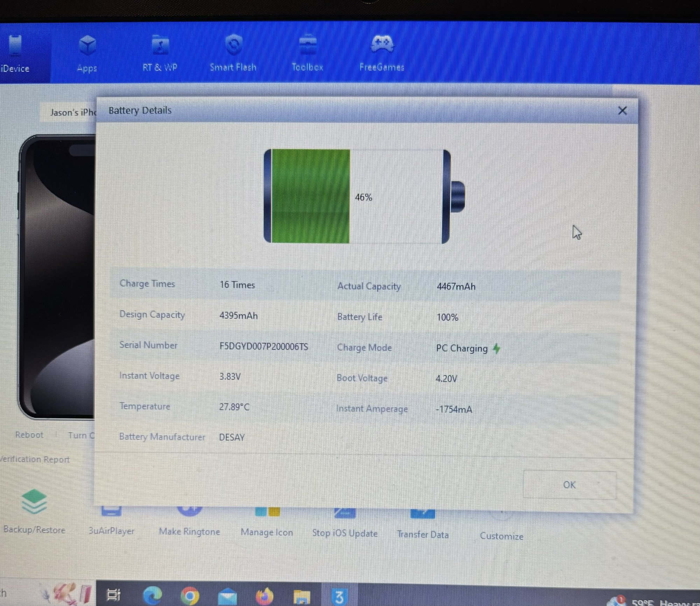Open the Mail app on the taskbar
Viewport: 700px width, 606px height.
click(x=227, y=596)
